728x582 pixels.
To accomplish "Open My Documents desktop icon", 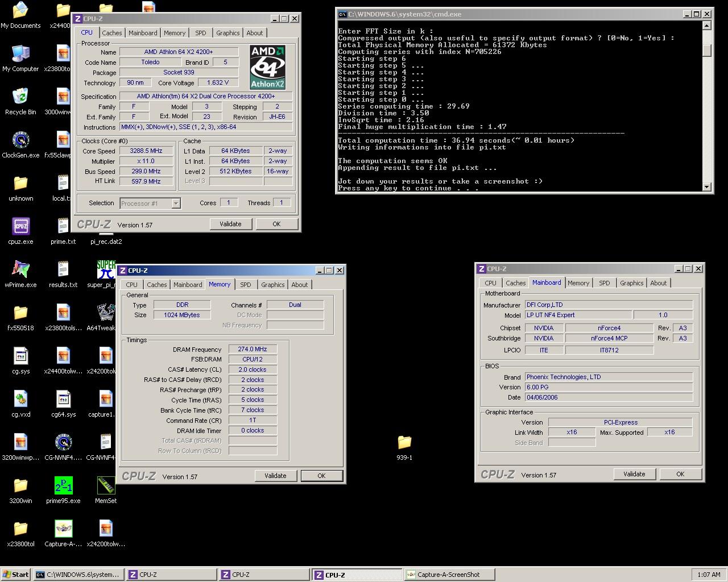I will tap(20, 15).
